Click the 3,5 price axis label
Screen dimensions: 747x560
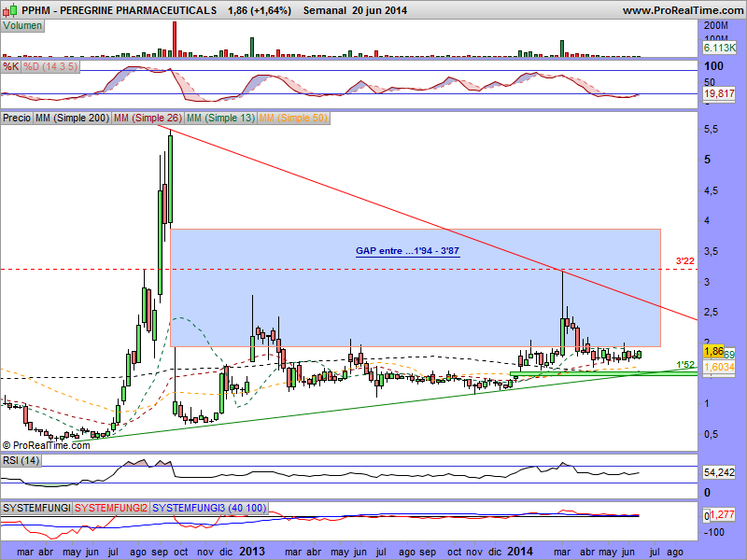click(x=712, y=251)
